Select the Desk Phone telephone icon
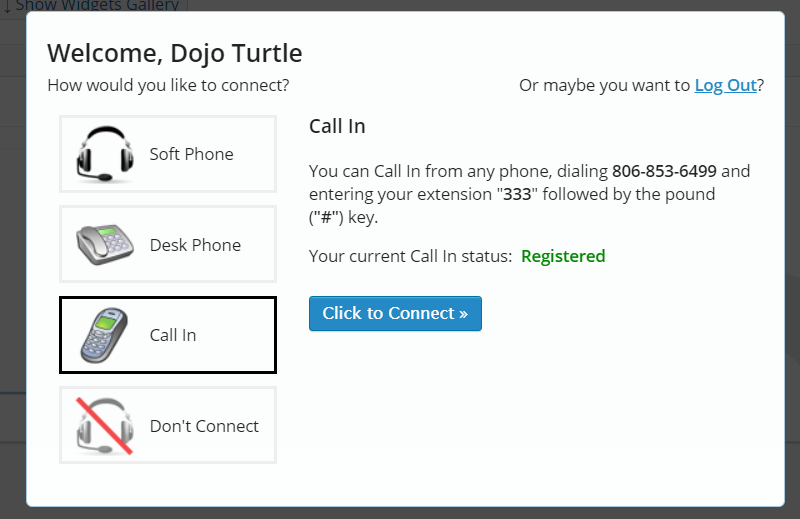 (105, 244)
